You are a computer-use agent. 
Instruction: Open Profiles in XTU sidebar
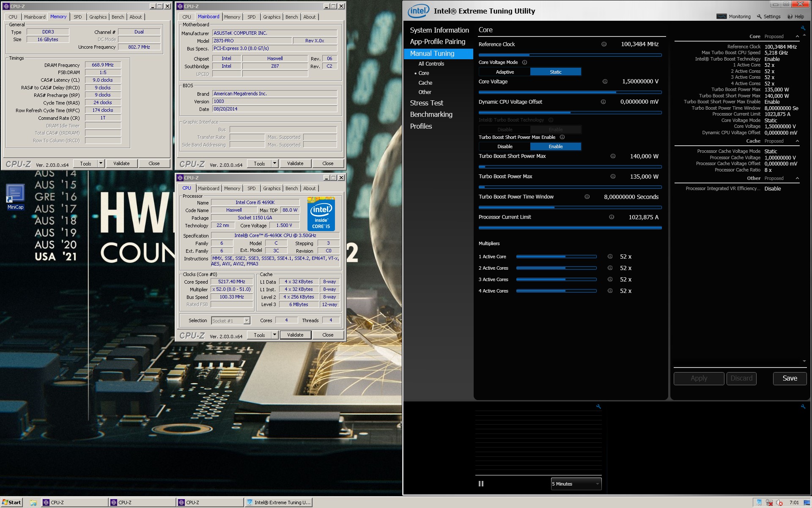[421, 126]
